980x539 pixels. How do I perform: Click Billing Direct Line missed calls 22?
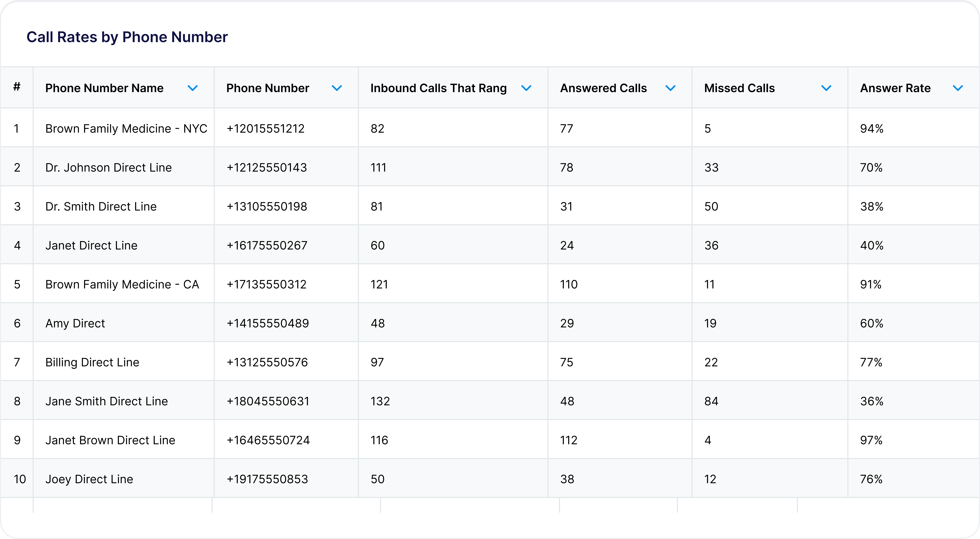click(711, 363)
